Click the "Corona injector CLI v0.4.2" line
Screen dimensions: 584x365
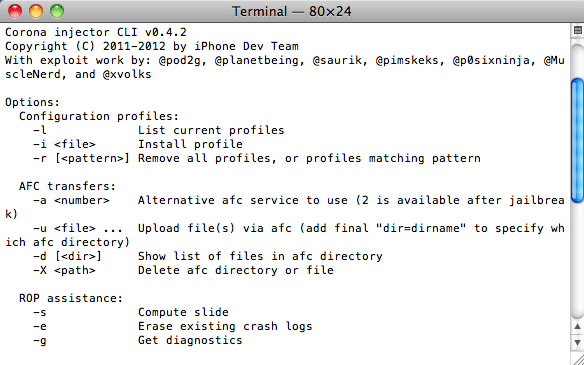[x=96, y=32]
